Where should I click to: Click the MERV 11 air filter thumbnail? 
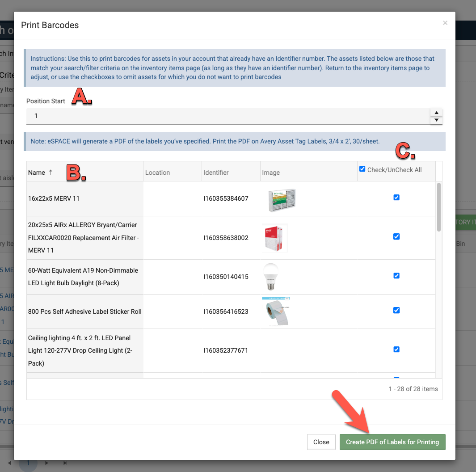tap(282, 200)
